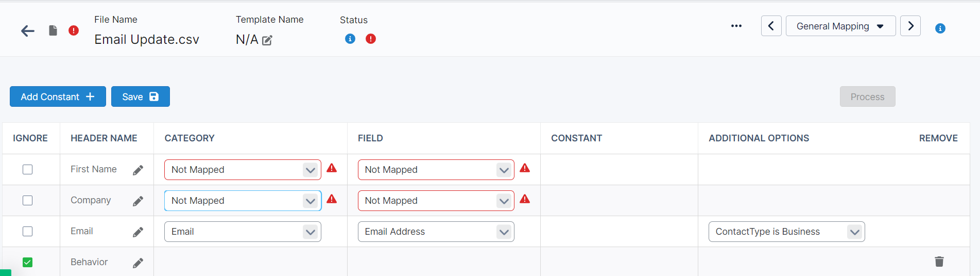This screenshot has width=980, height=276.
Task: Click the file document icon
Action: (53, 31)
